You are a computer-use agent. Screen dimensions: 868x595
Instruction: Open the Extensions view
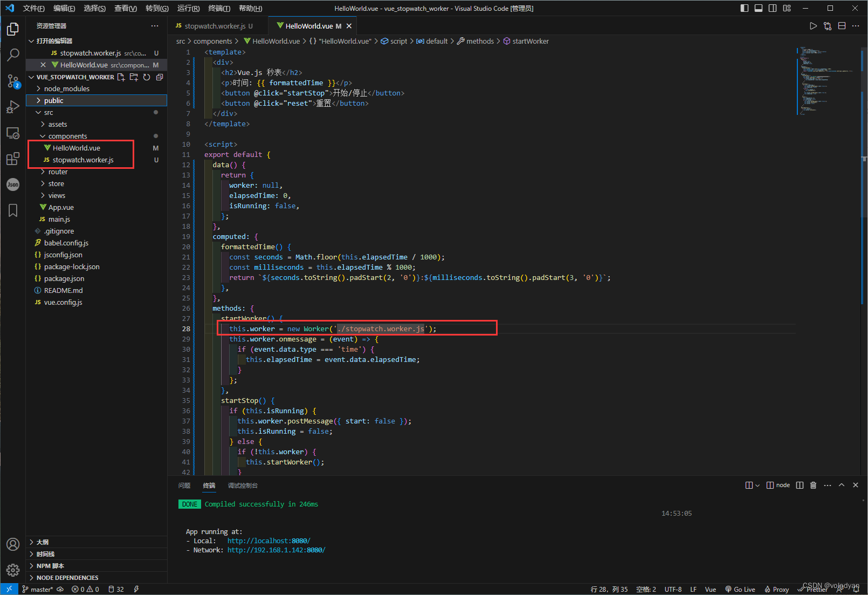[x=13, y=159]
